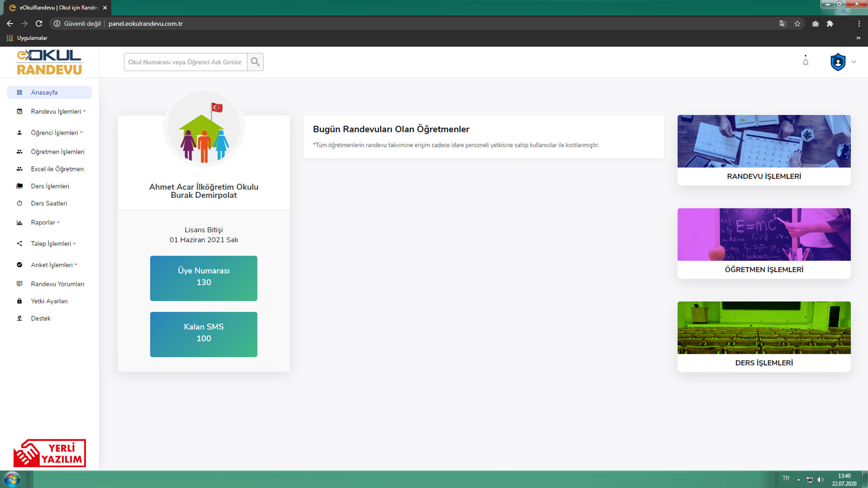Screen dimensions: 868x488
Task: Expand Öğrenci İşlemleri submenu
Action: click(x=57, y=132)
